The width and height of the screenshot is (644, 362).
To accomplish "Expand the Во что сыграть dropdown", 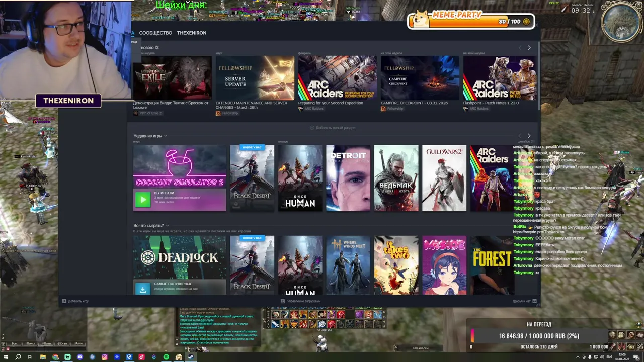I will point(151,226).
